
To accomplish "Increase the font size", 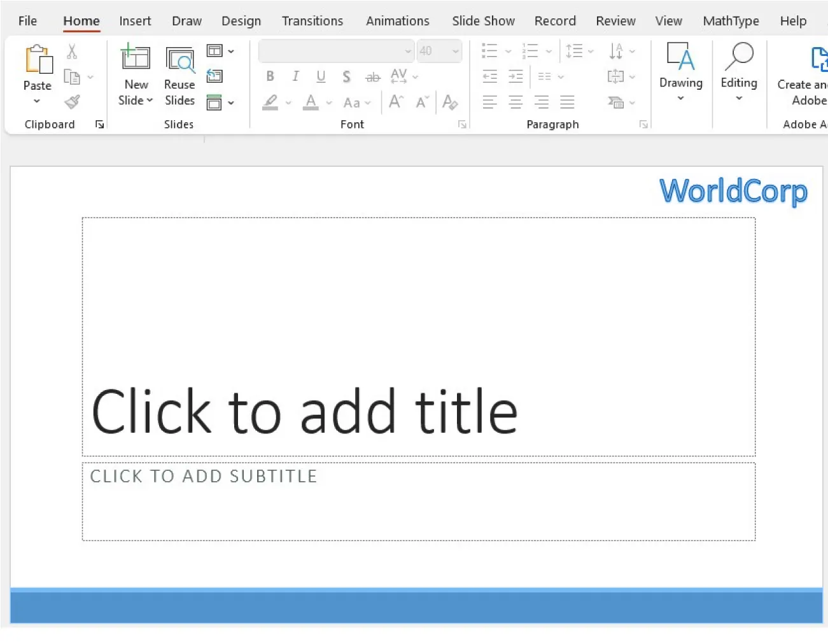I will 395,101.
